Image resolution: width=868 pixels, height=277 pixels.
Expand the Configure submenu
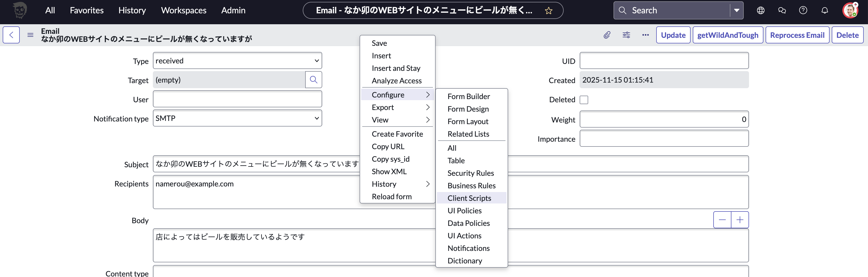pyautogui.click(x=397, y=95)
